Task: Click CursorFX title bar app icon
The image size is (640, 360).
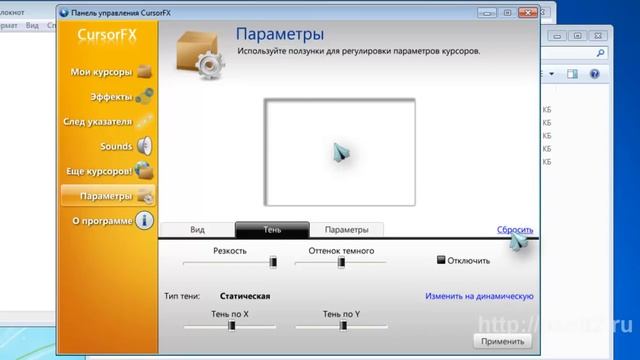Action: tap(64, 13)
